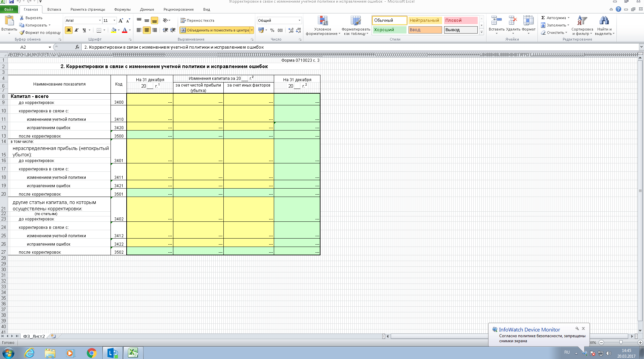This screenshot has height=359, width=644.
Task: Click the insert function fx icon
Action: 77,47
